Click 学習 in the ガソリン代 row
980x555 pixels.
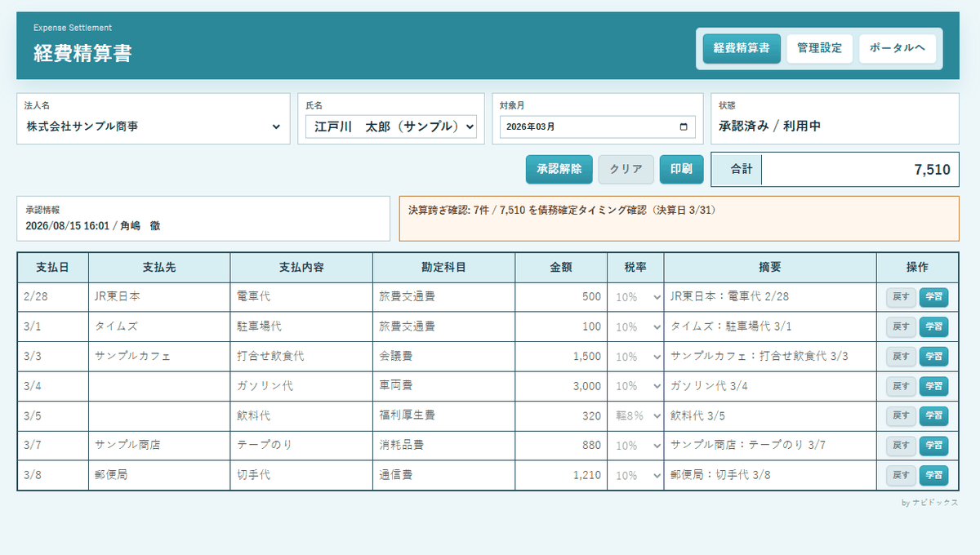point(934,386)
